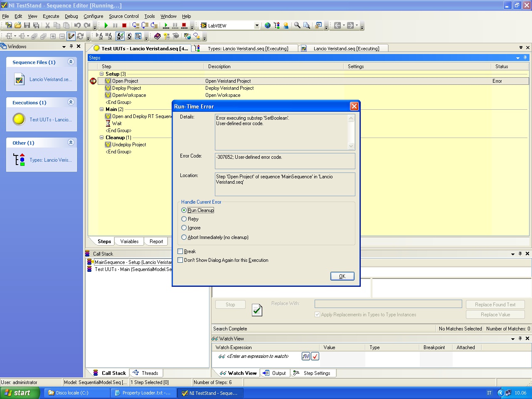532x399 pixels.
Task: Toggle Apply Replacements in Types checkbox
Action: (318, 315)
